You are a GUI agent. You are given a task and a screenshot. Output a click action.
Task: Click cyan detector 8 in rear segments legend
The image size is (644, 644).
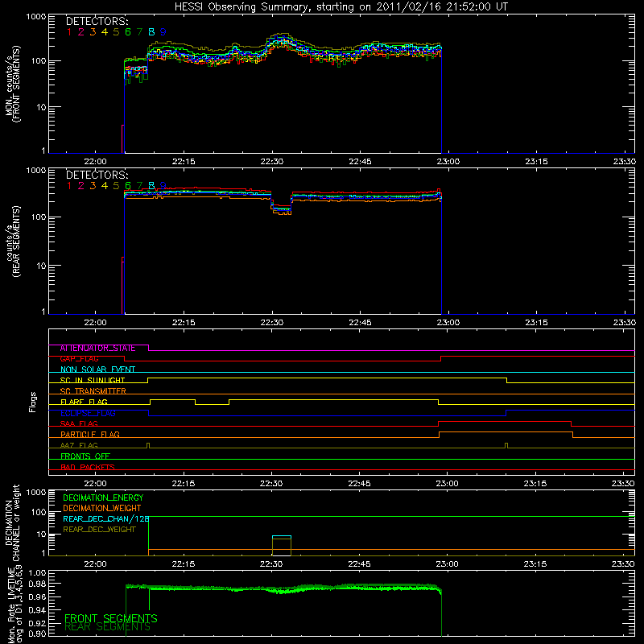[x=151, y=186]
